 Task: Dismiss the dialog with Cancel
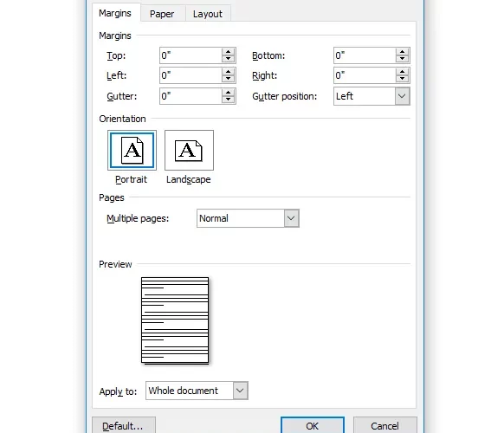point(385,426)
